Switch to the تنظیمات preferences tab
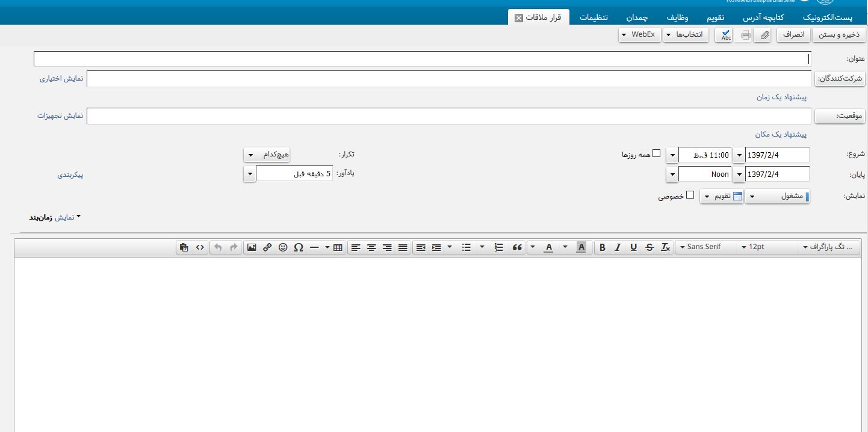The image size is (868, 432). coord(594,17)
